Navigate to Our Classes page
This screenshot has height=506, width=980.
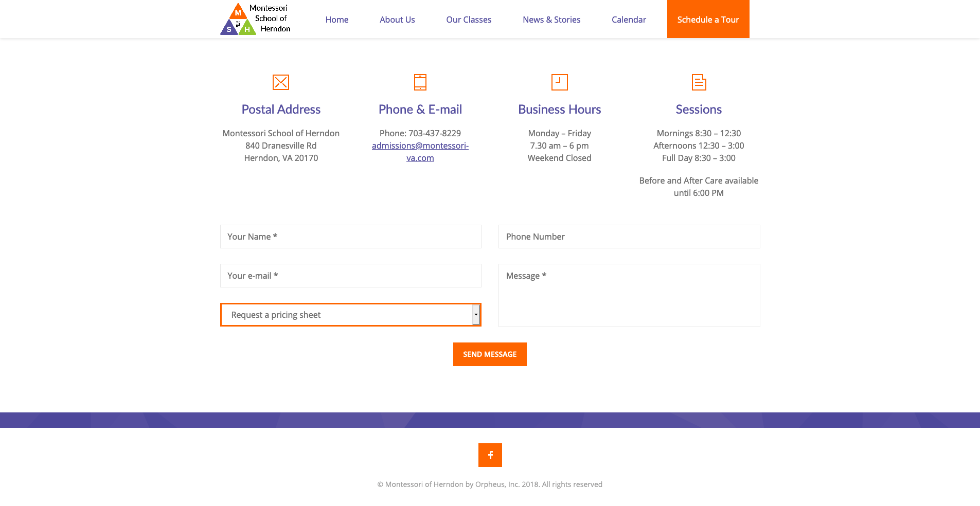click(469, 20)
